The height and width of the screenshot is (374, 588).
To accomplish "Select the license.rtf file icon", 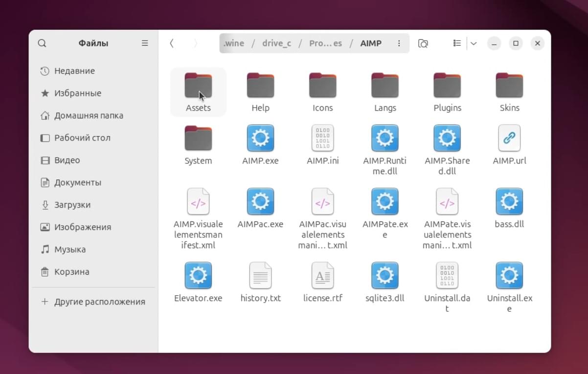I will (x=322, y=276).
